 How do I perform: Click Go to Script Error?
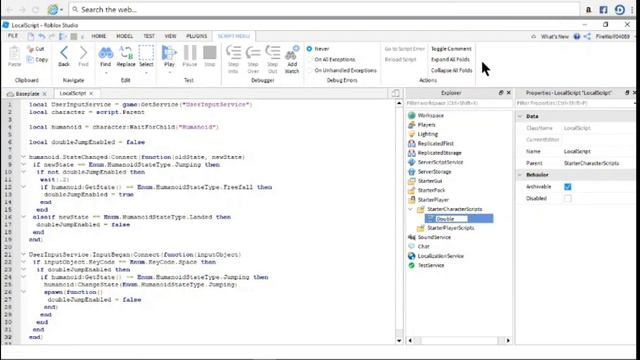coord(404,49)
